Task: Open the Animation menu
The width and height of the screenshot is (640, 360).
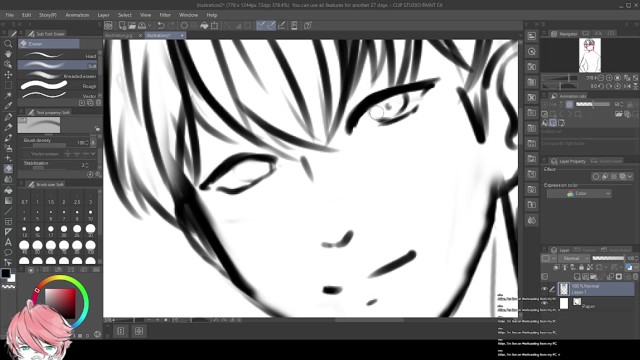Action: [x=77, y=15]
